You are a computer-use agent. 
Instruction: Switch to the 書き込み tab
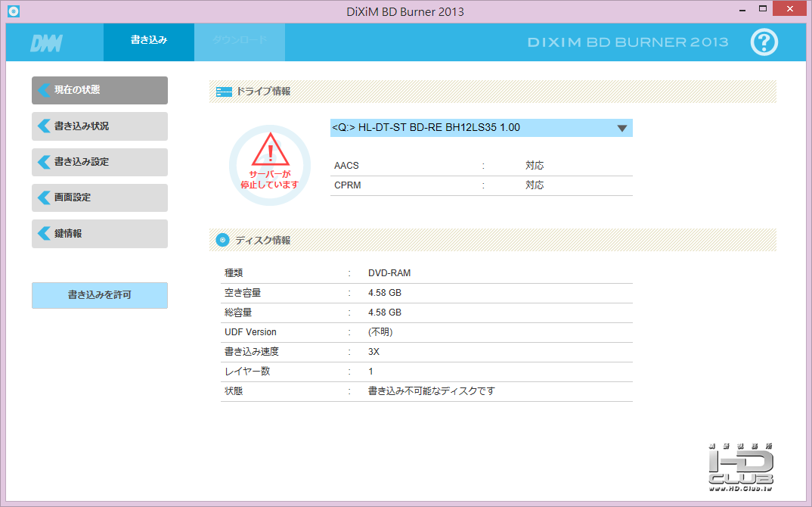(149, 42)
